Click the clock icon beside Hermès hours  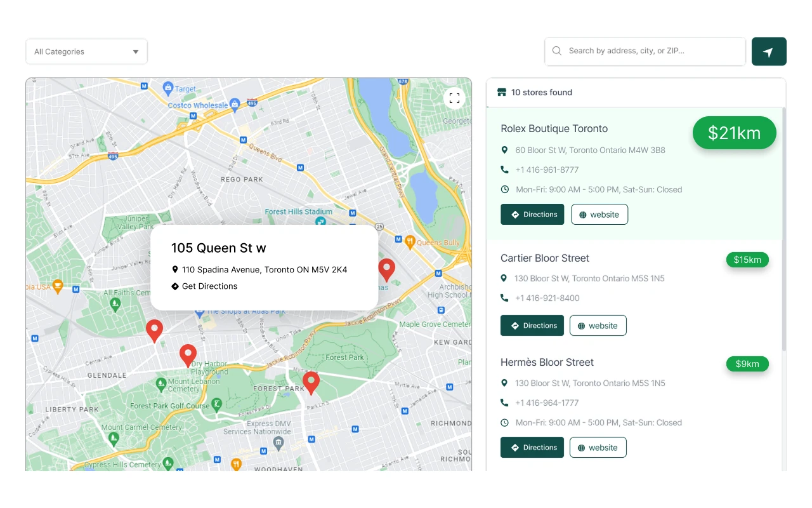coord(505,422)
